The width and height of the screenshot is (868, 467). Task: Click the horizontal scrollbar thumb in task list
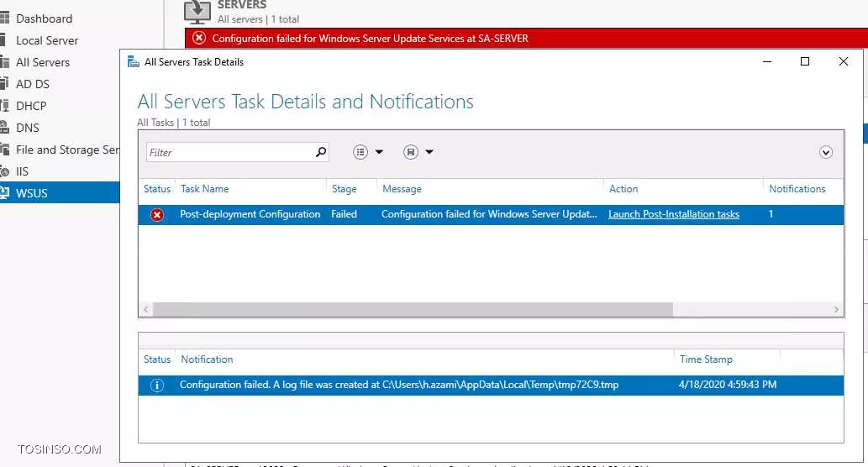[413, 309]
